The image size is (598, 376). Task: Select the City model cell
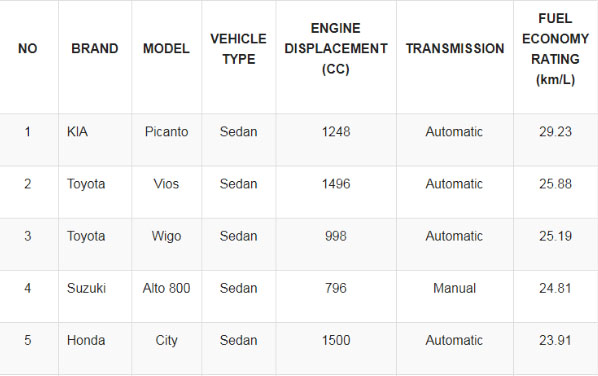pyautogui.click(x=166, y=341)
